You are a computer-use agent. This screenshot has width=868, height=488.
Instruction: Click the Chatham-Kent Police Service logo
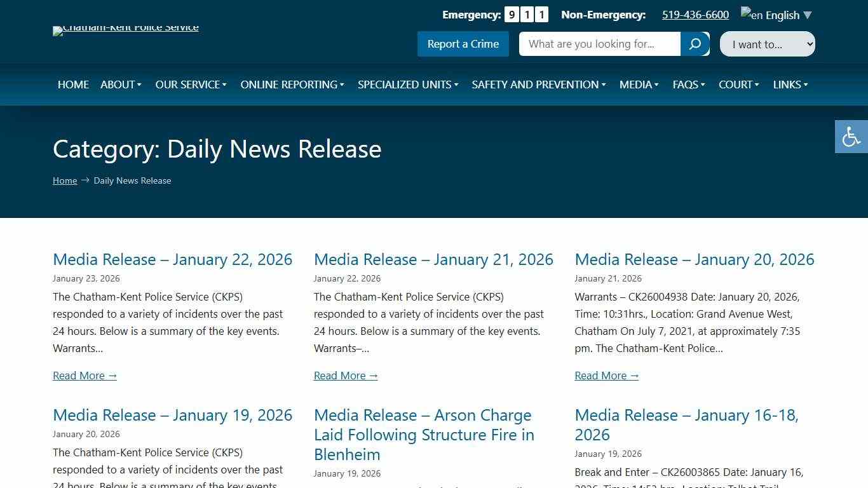click(x=126, y=29)
